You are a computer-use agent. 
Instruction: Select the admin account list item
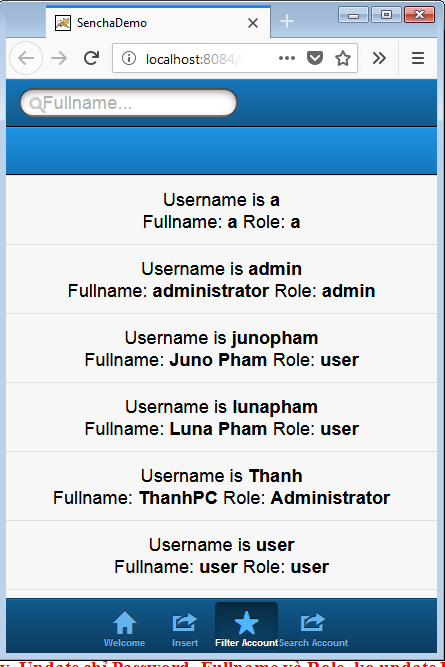tap(221, 279)
